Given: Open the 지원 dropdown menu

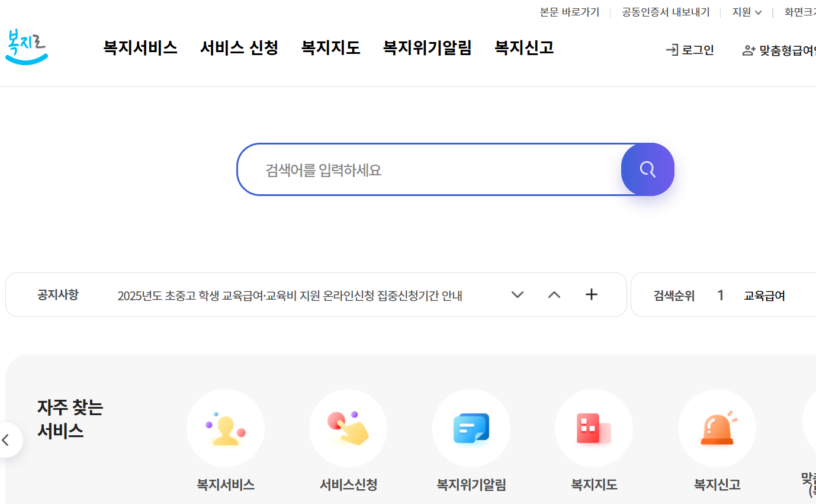Looking at the screenshot, I should 747,11.
